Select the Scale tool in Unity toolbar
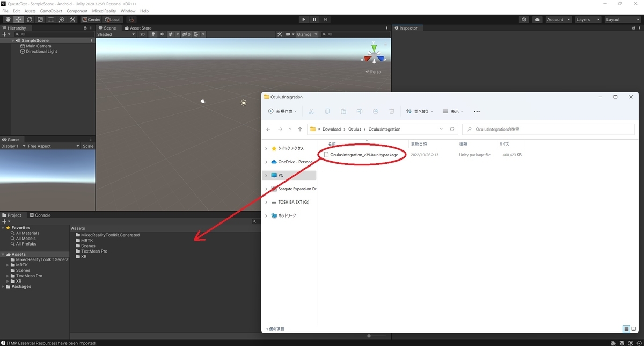The image size is (644, 346). pyautogui.click(x=40, y=19)
